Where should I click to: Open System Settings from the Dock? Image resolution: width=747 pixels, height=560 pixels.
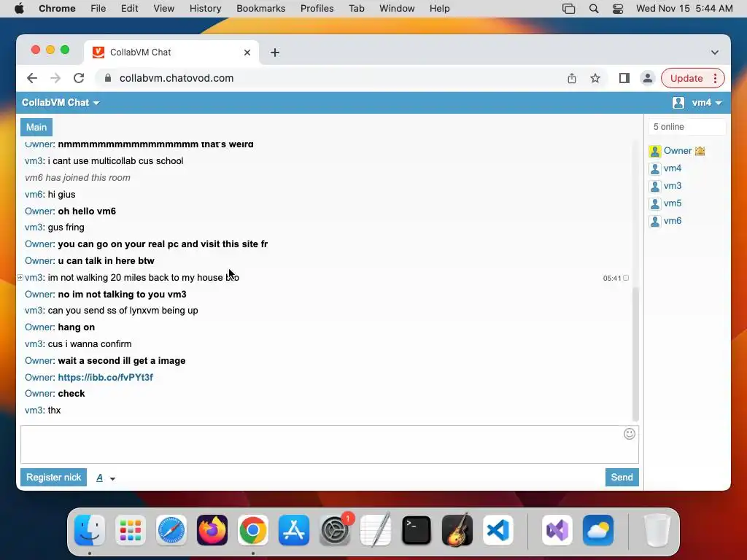(x=334, y=530)
